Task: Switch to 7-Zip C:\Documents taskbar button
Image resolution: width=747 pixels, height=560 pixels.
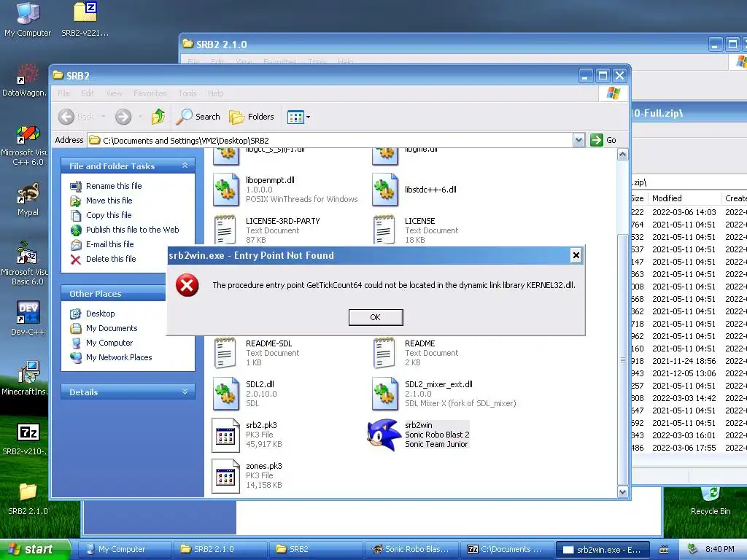Action: pos(506,549)
